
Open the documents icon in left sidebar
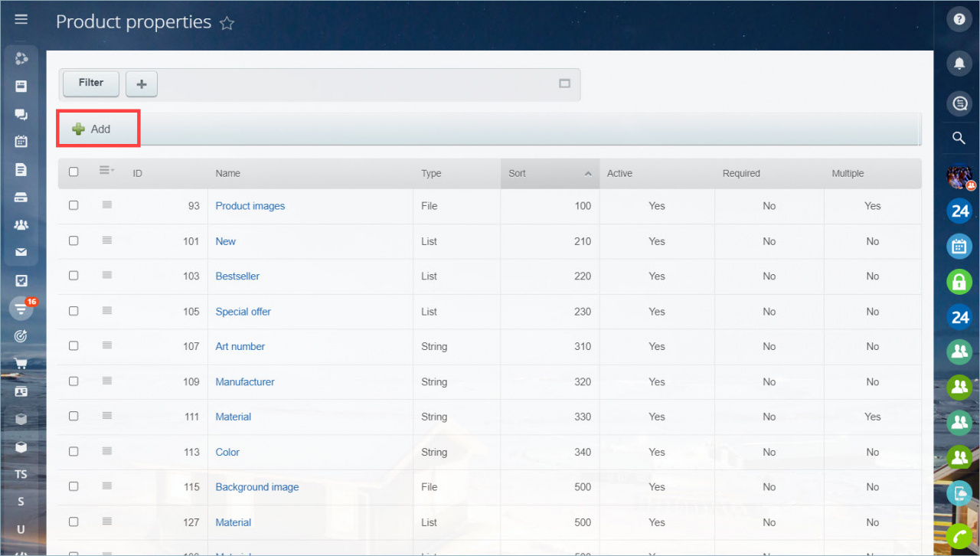(21, 170)
